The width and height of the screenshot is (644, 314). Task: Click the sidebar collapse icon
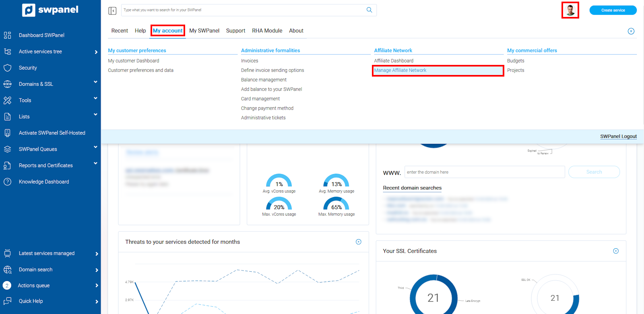click(112, 10)
